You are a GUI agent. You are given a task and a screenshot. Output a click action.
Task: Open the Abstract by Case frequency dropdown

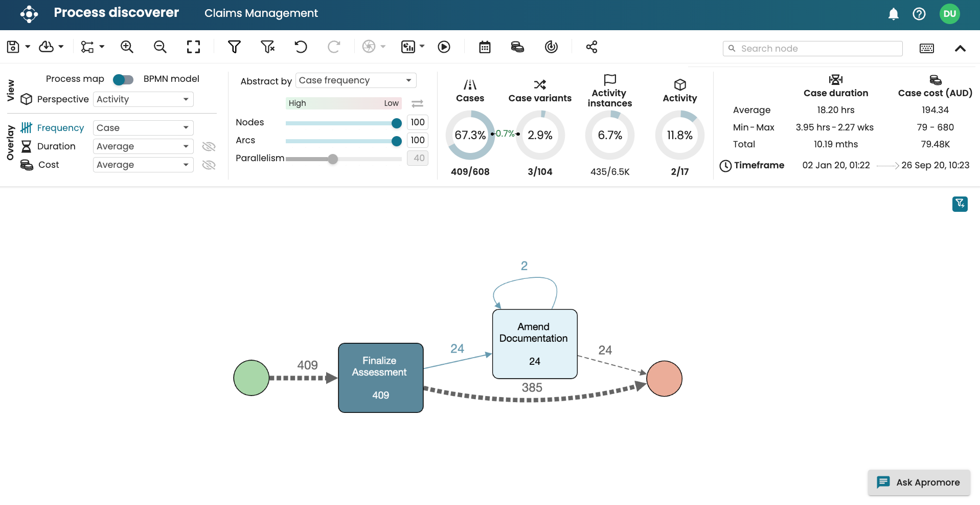coord(356,80)
